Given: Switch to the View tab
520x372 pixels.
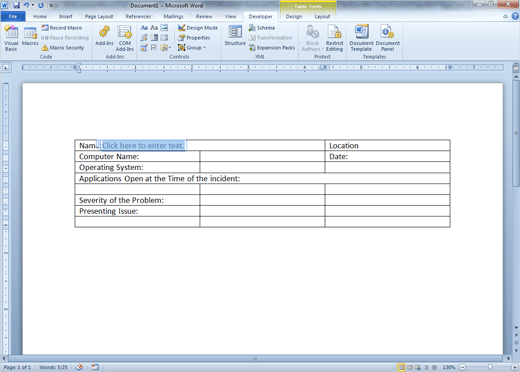Looking at the screenshot, I should click(230, 16).
